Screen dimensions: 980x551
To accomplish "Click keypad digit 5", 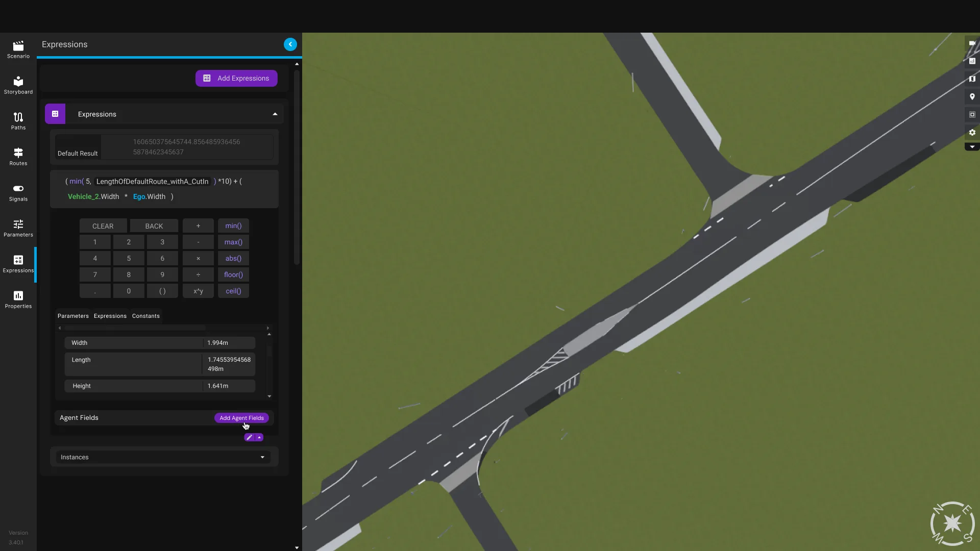I will click(x=129, y=259).
